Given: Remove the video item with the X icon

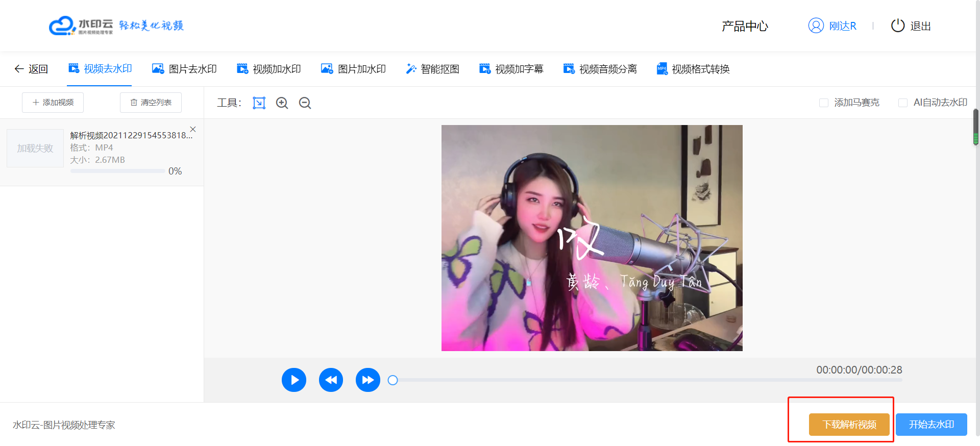Looking at the screenshot, I should tap(193, 129).
